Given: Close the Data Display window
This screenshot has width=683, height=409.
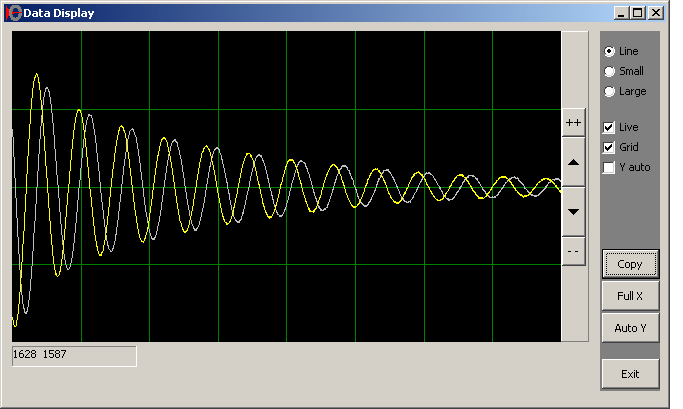Looking at the screenshot, I should coord(655,13).
